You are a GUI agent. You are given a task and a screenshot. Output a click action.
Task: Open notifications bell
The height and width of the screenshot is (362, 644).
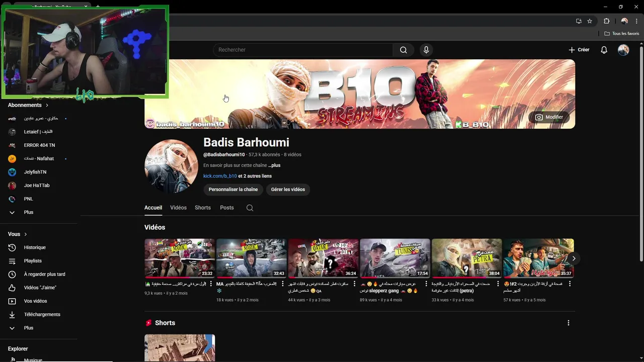point(604,50)
